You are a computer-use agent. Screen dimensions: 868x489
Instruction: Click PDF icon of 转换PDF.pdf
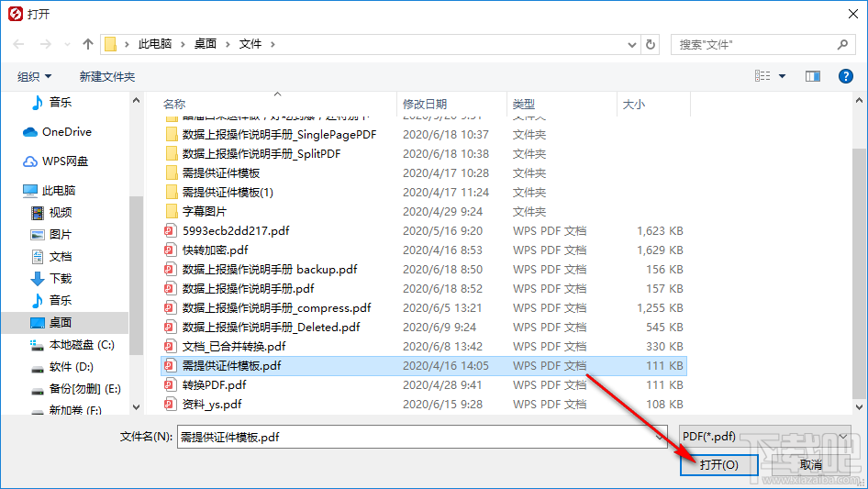[171, 385]
